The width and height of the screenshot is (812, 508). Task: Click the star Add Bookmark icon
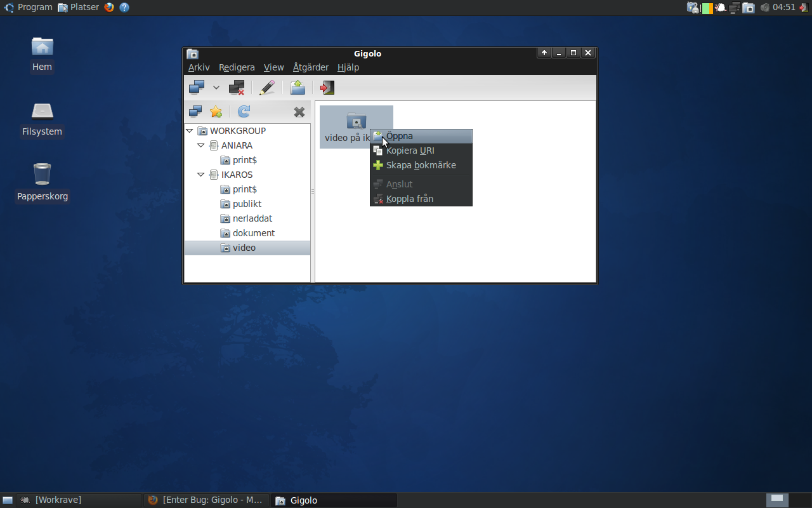coord(216,112)
